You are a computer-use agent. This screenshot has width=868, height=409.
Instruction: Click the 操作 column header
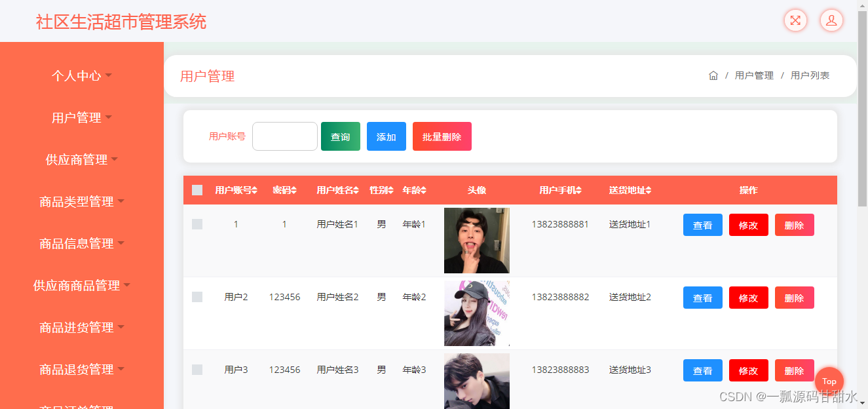click(x=748, y=190)
